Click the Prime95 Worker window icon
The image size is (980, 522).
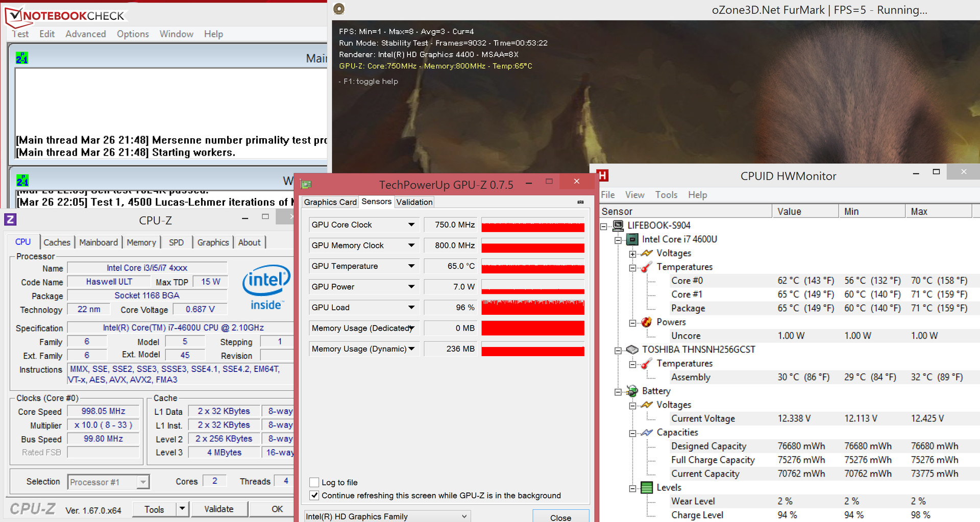pyautogui.click(x=22, y=180)
